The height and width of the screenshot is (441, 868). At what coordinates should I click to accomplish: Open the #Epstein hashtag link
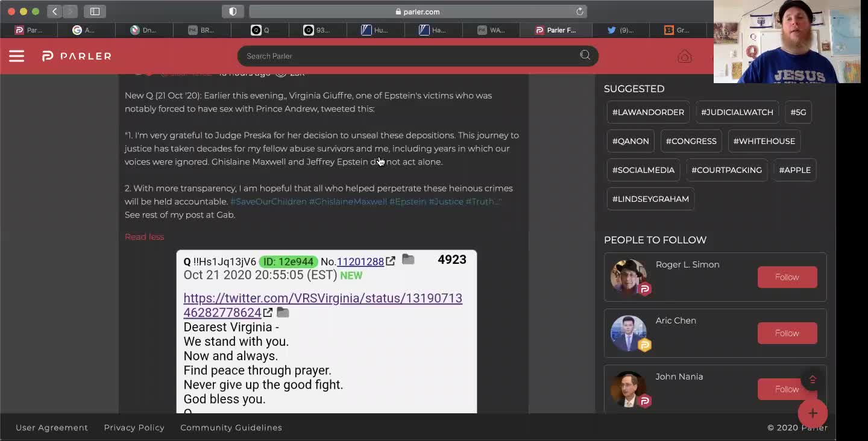click(407, 201)
